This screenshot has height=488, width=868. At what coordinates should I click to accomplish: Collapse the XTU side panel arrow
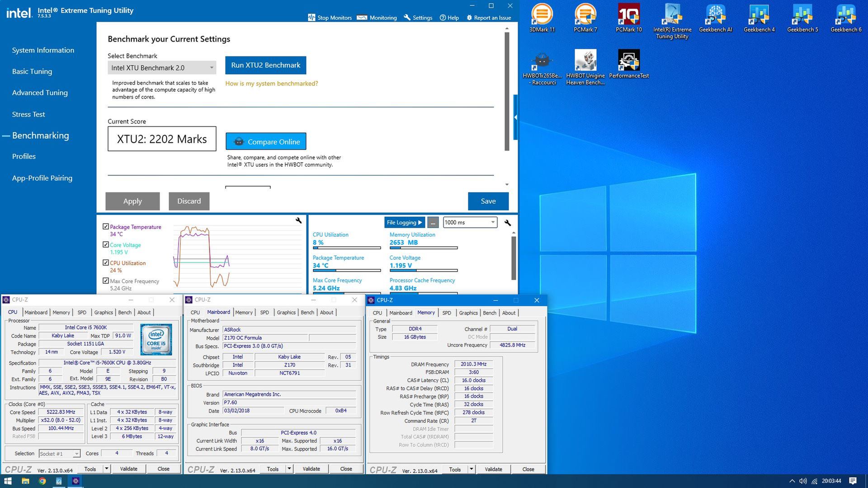click(515, 117)
